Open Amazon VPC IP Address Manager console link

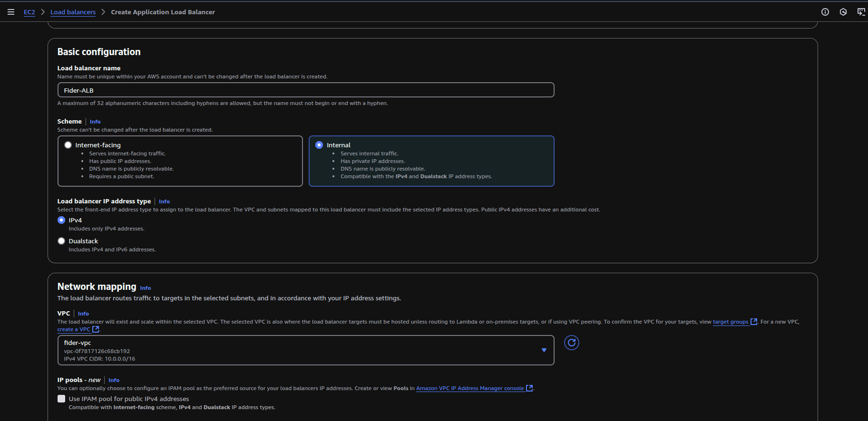tap(470, 388)
